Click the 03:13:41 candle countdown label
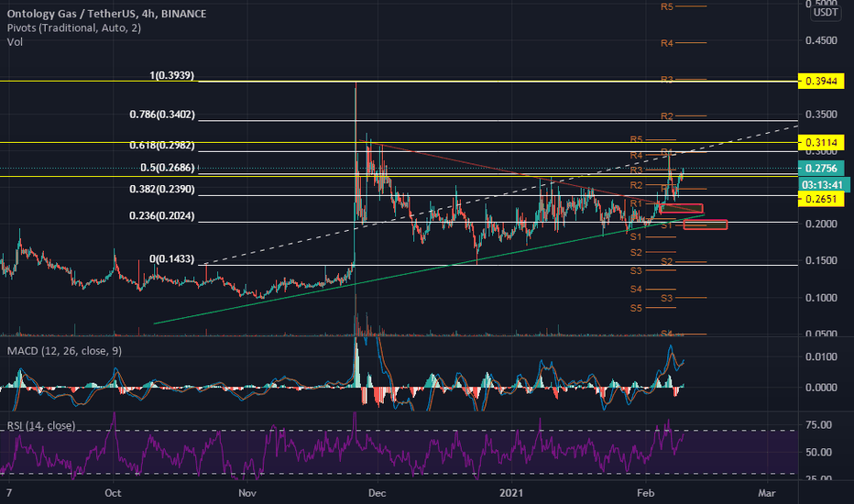The image size is (854, 504). (823, 185)
